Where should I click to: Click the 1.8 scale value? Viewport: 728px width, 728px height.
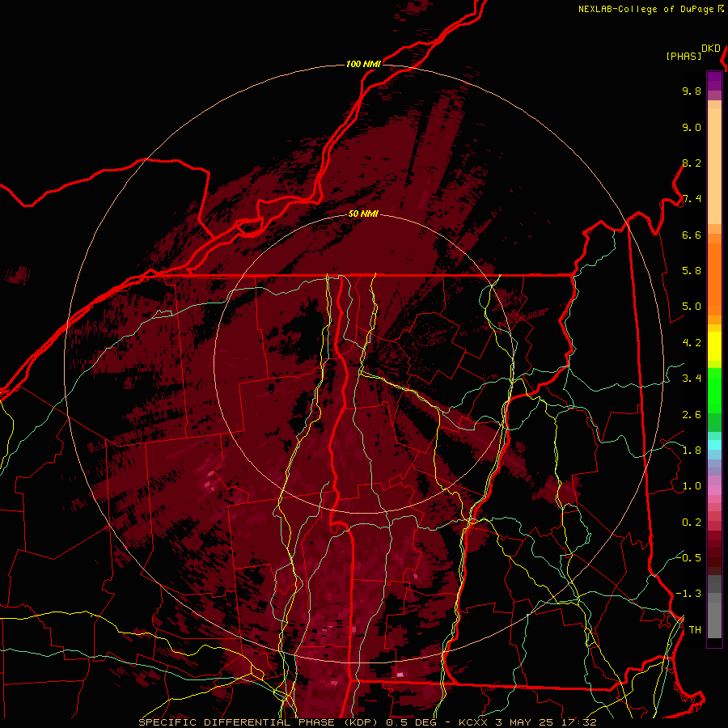pos(692,451)
